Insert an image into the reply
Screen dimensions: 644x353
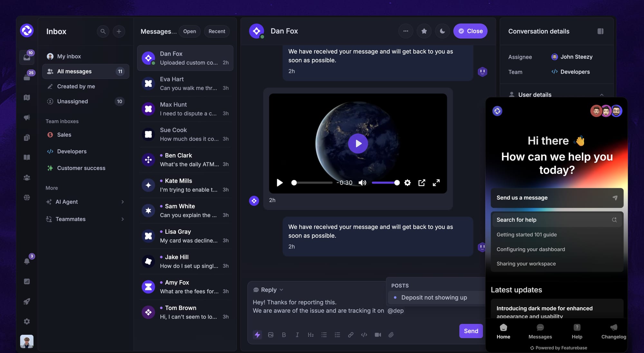270,335
